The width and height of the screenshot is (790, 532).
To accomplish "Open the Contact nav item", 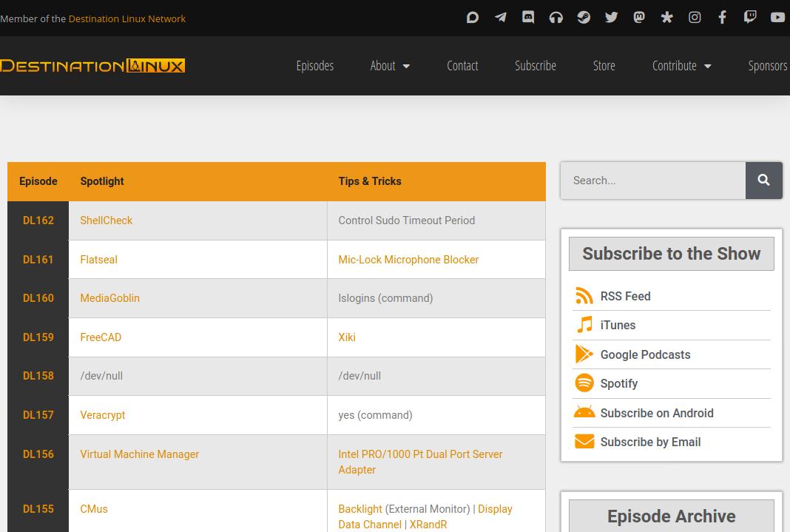I will click(x=462, y=66).
